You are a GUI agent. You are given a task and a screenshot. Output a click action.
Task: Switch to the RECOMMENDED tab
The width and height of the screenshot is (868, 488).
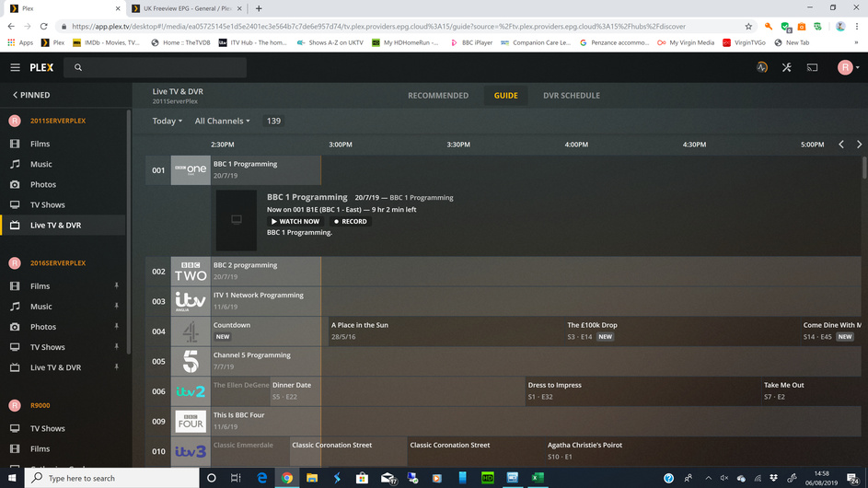pos(438,95)
